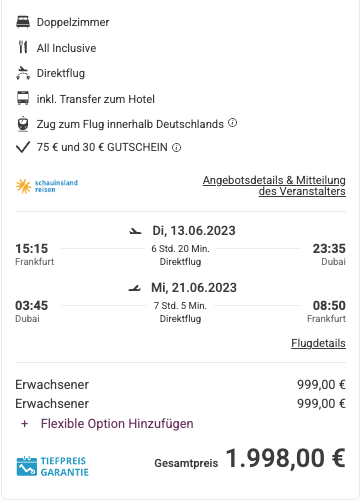
Task: Click the checkmark beside 75 € voucher
Action: 23,147
